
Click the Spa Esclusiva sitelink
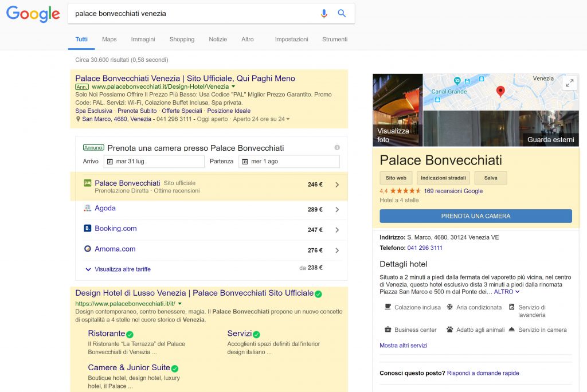point(93,111)
